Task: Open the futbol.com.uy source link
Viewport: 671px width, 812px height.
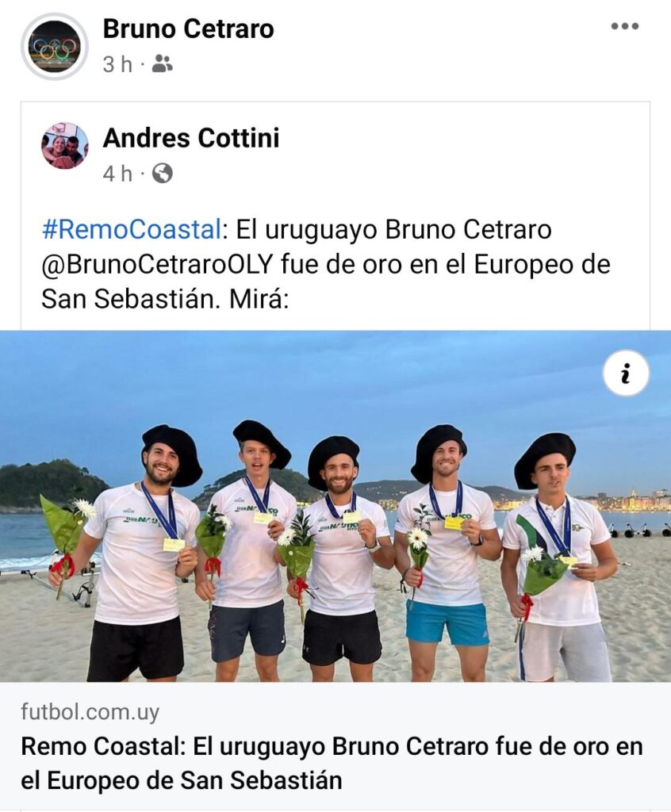Action: (x=90, y=711)
